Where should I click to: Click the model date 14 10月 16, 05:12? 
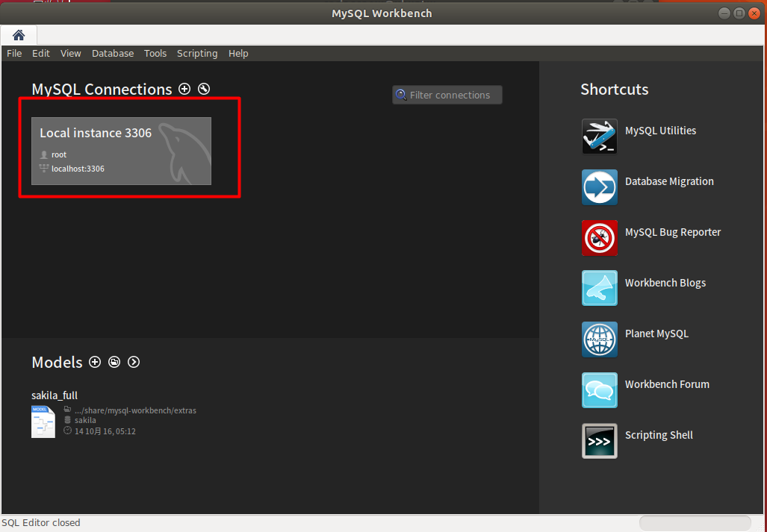(105, 431)
